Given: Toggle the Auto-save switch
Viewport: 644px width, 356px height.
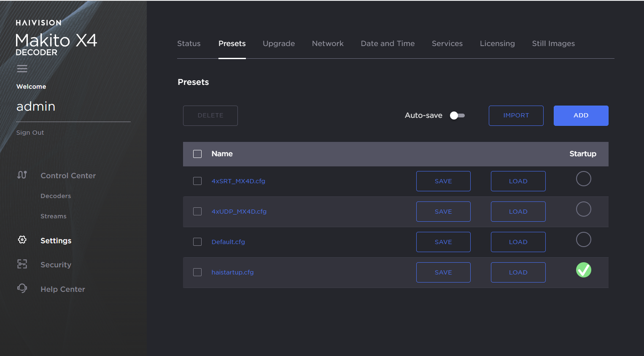Looking at the screenshot, I should pos(457,115).
